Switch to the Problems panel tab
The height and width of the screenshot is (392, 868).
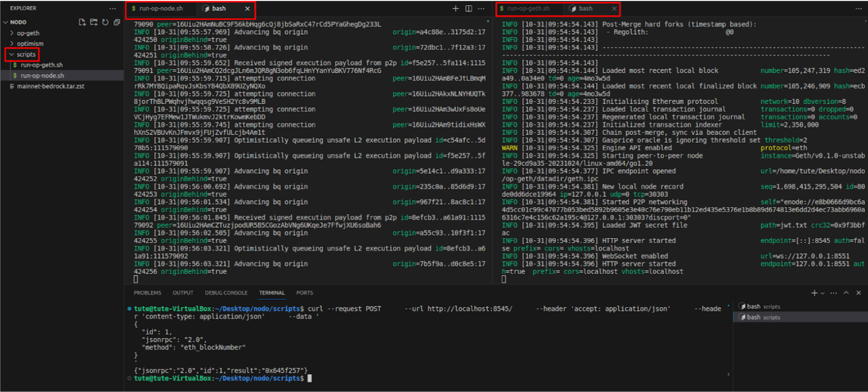coord(148,293)
